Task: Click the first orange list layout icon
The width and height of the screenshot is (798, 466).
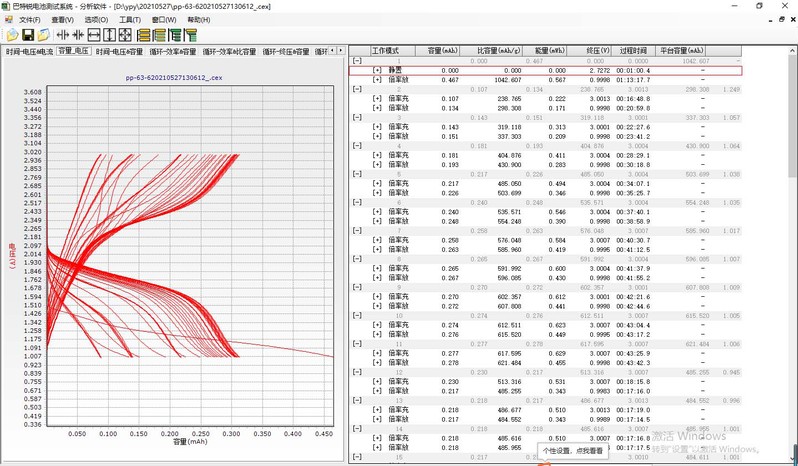Action: tap(143, 35)
